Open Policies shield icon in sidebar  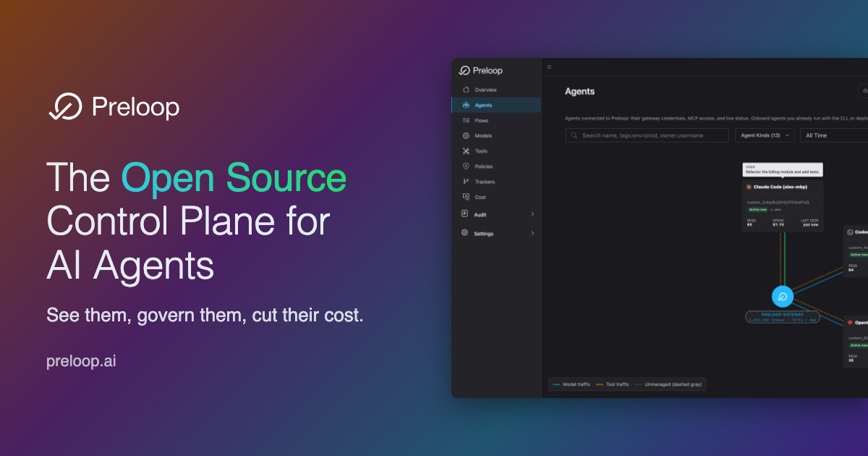pos(466,166)
